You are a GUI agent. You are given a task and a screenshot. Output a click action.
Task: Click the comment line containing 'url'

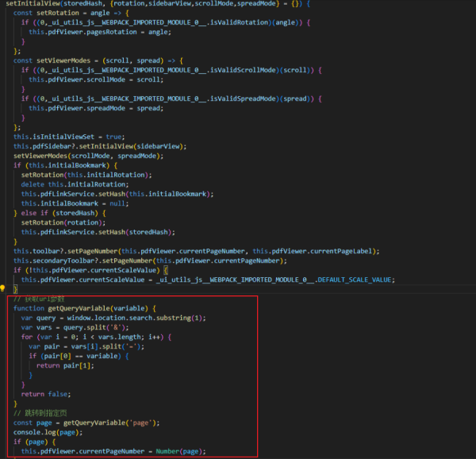tap(39, 299)
